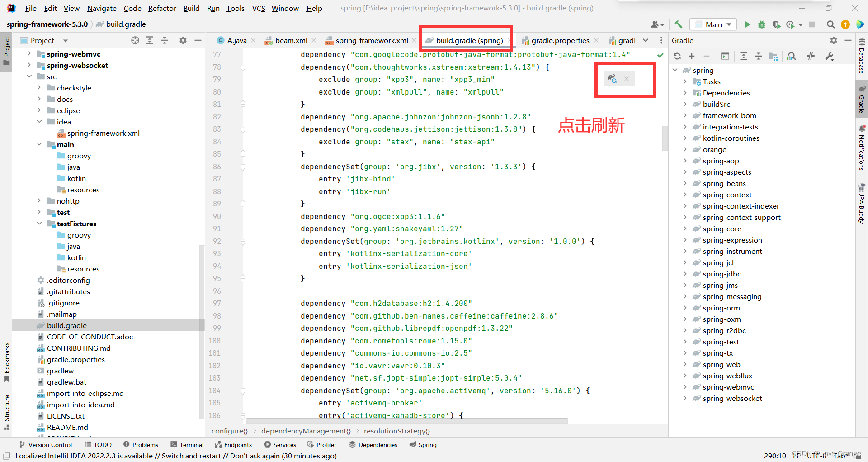Image resolution: width=868 pixels, height=462 pixels.
Task: Expand the spring-webmvc folder in Project tree
Action: click(29, 54)
